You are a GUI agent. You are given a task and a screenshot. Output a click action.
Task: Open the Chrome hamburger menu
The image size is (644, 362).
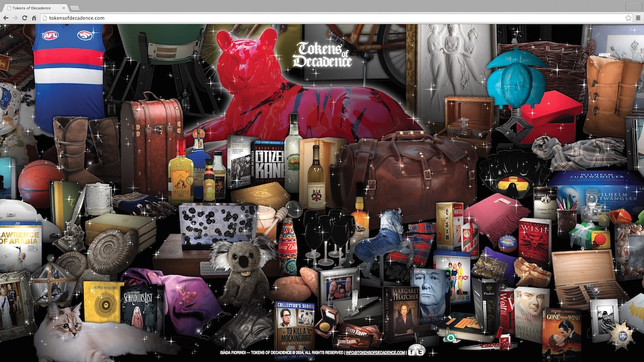[x=638, y=18]
